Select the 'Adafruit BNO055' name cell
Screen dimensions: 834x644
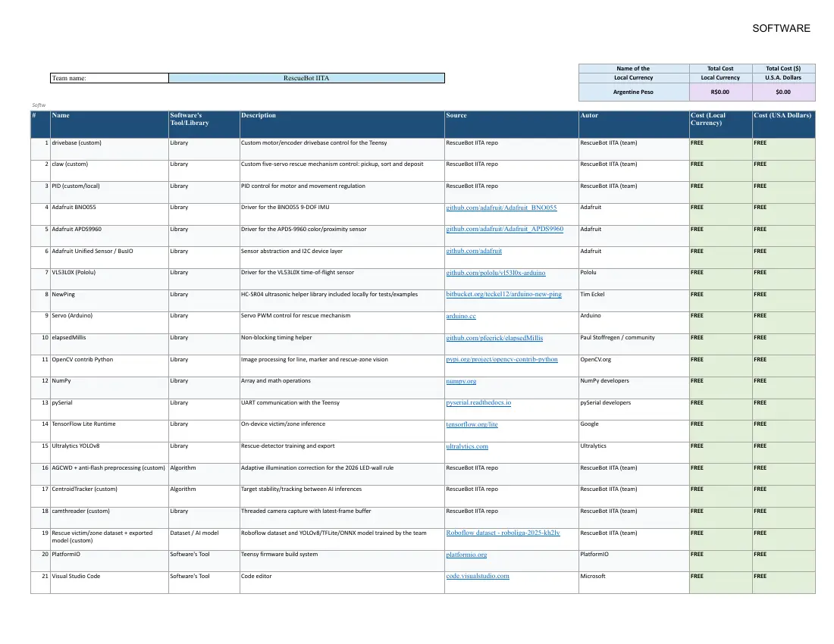pyautogui.click(x=110, y=214)
